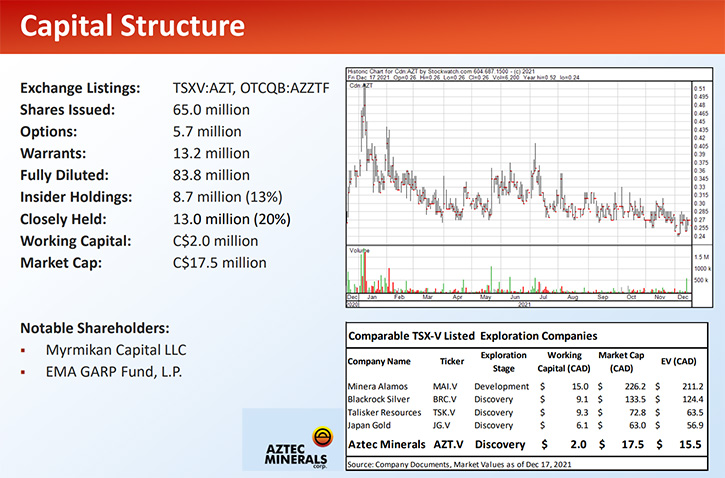Viewport: 725px width, 478px height.
Task: Click the 'Warrants:' label
Action: click(x=53, y=153)
